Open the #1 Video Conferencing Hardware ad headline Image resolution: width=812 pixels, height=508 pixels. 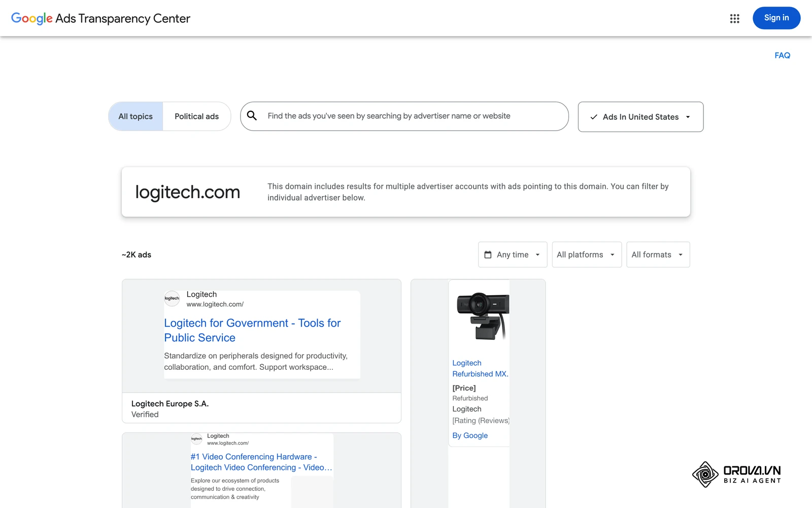(x=261, y=462)
